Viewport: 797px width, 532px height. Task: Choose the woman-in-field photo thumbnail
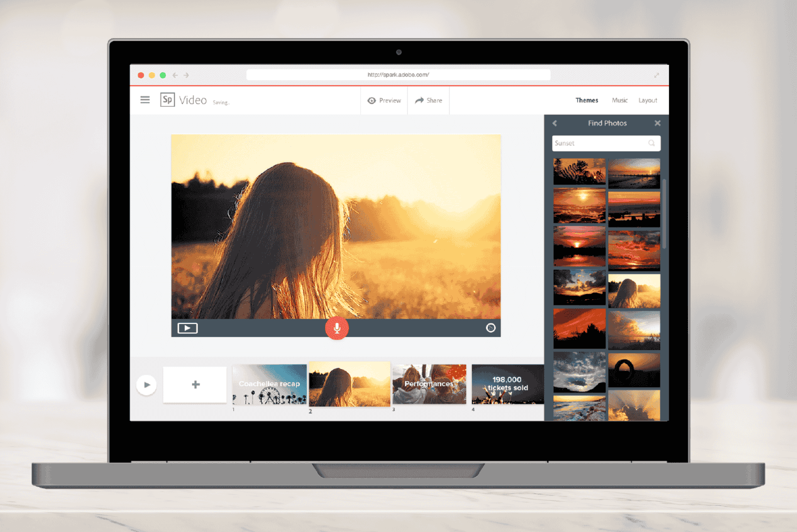(x=634, y=291)
